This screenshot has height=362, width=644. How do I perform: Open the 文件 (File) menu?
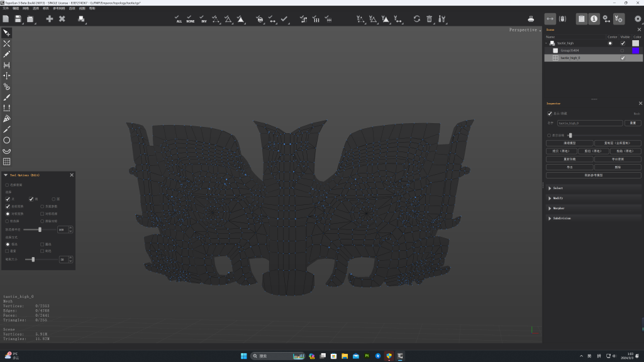click(6, 8)
